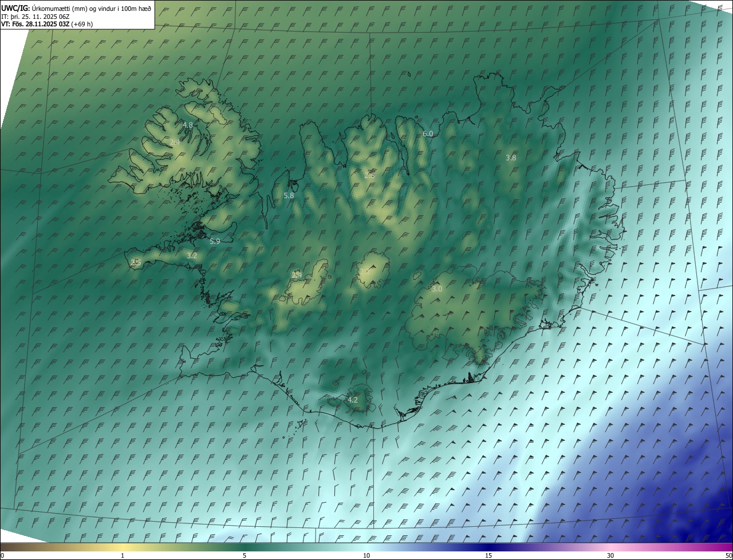The image size is (733, 560).
Task: Click the 2.5 value label on Snæfellsnes tip
Action: 136,262
